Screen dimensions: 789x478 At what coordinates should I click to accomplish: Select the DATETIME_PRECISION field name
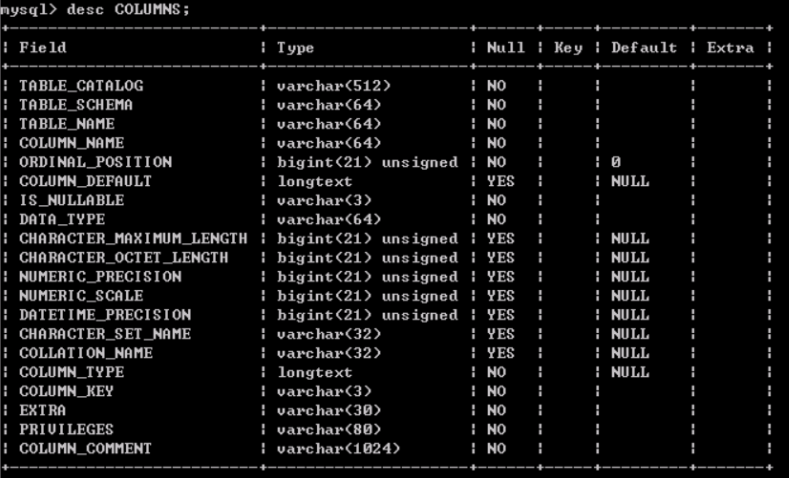105,315
